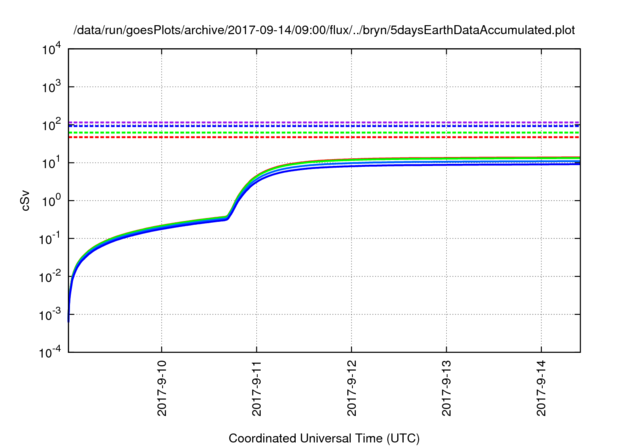Click the 10^-3 y-axis tick label
The image size is (640, 448).
point(50,315)
